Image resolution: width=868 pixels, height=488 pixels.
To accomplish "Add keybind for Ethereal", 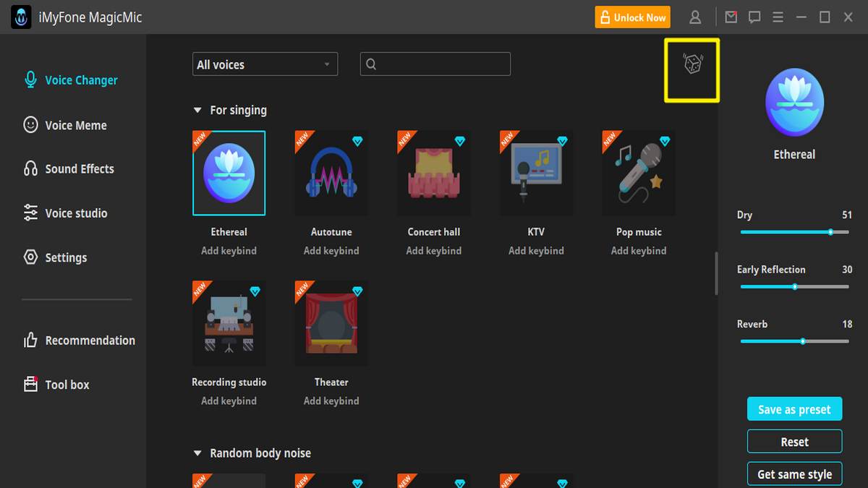I will tap(229, 251).
